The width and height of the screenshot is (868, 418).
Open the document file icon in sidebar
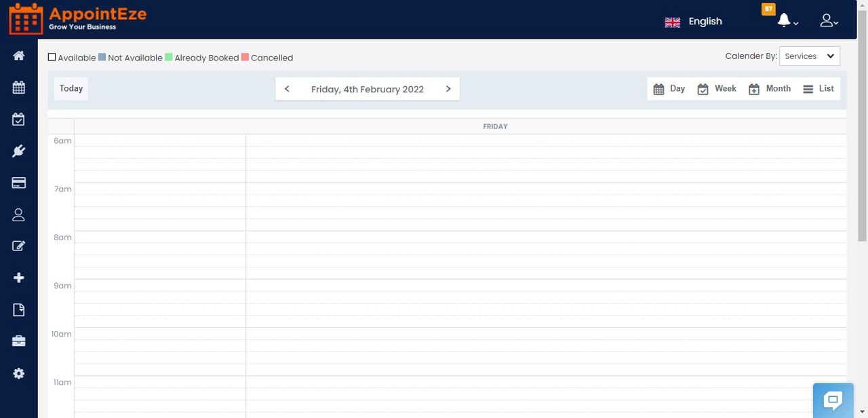[x=19, y=310]
